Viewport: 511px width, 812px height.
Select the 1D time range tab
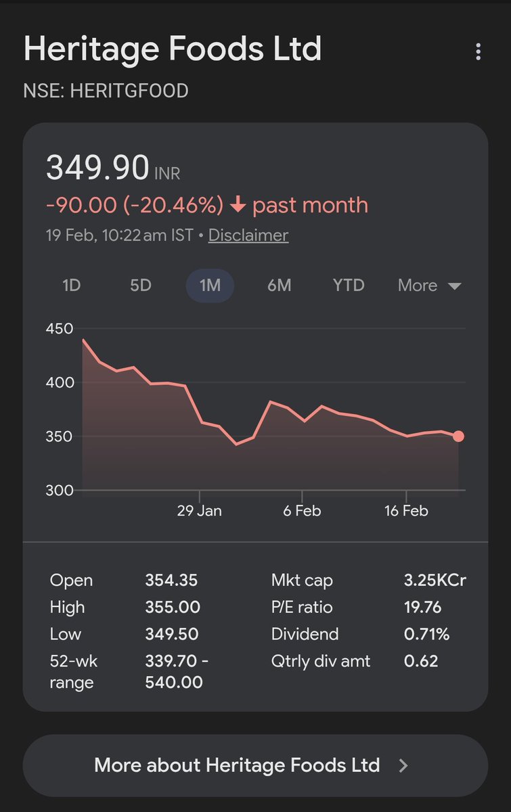coord(71,286)
